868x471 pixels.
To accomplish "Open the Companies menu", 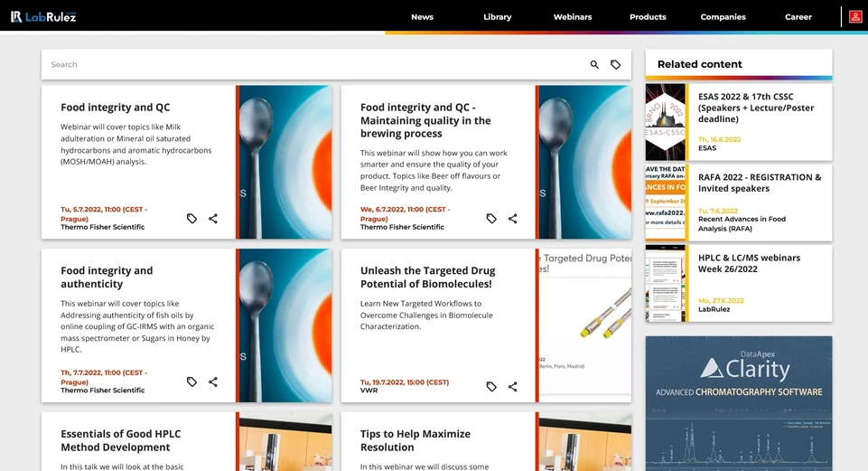I will [x=723, y=16].
